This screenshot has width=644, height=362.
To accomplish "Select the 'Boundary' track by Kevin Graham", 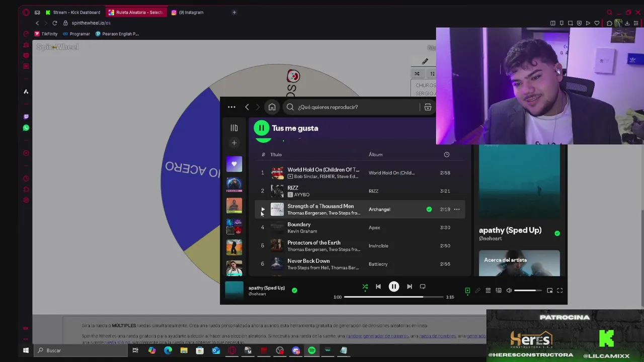I will pyautogui.click(x=360, y=228).
